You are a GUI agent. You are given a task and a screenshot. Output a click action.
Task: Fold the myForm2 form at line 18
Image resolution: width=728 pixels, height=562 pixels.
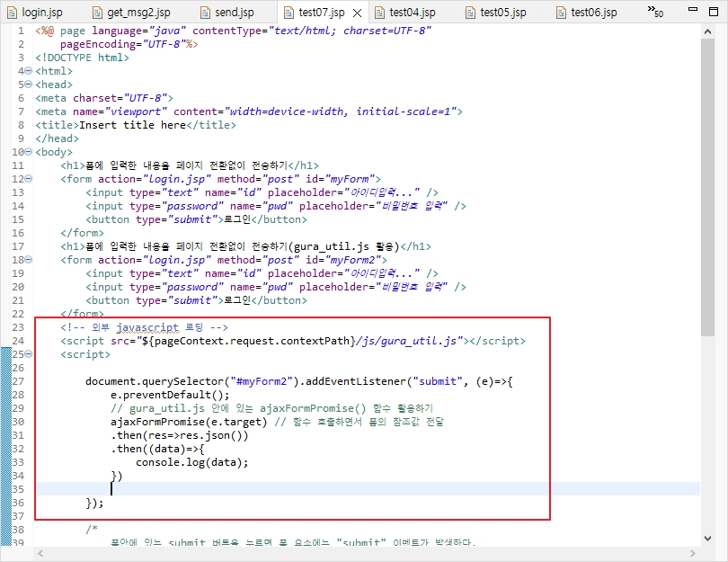(x=29, y=260)
